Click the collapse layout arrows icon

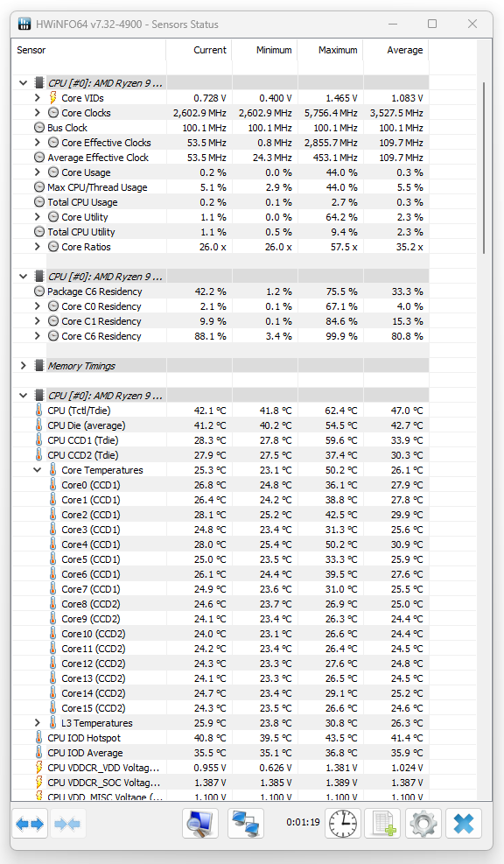point(67,823)
